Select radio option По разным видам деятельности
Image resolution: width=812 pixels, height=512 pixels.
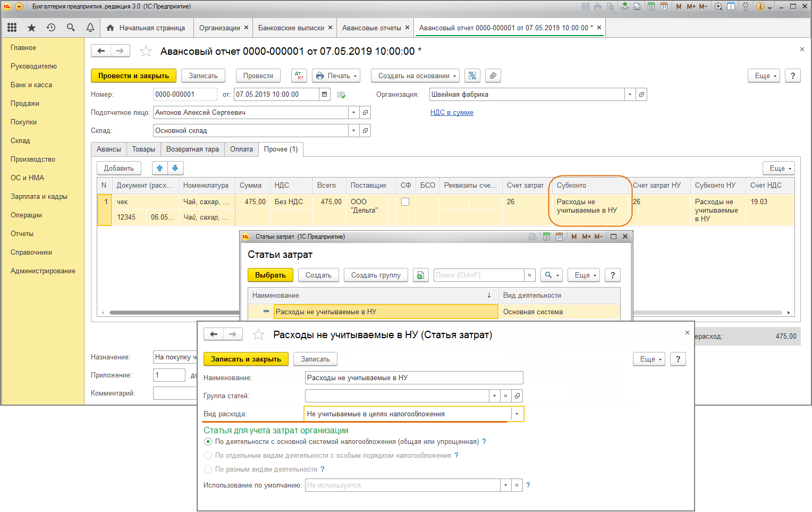(x=208, y=469)
